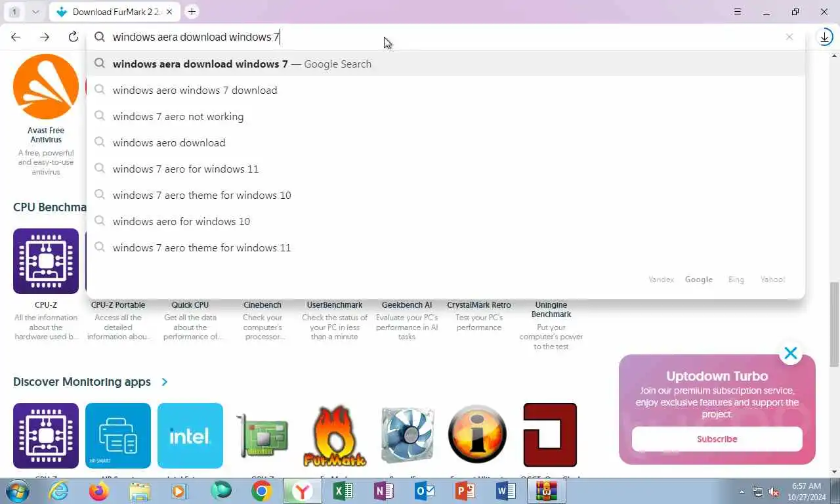Open SpeedFan blue fan icon
Screen dimensions: 840x504
407,436
